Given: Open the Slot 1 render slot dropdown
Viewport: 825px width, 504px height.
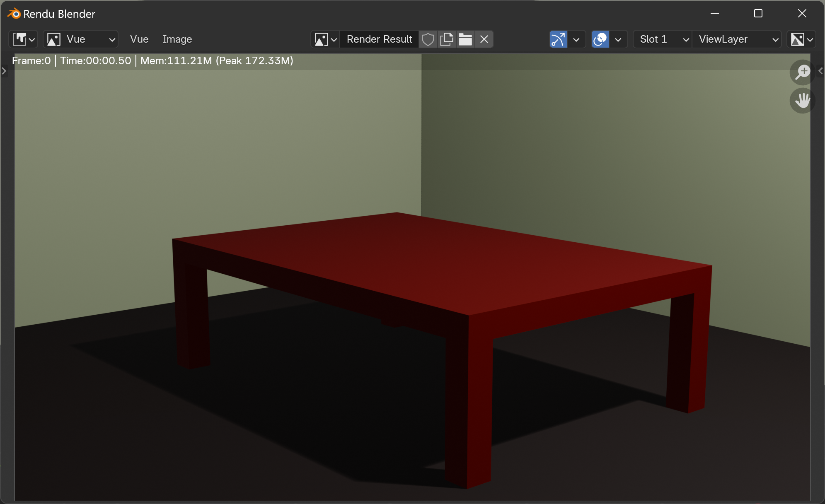Looking at the screenshot, I should [x=662, y=39].
